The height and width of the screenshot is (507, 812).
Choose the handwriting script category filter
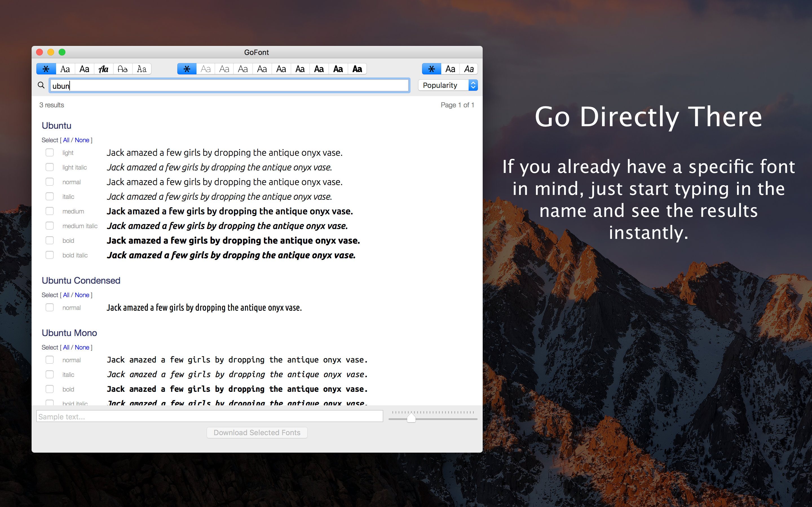click(104, 69)
